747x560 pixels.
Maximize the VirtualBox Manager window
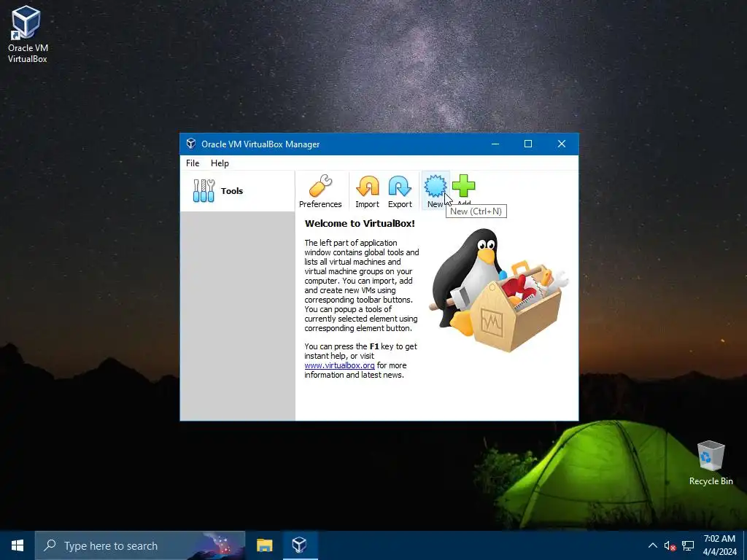tap(528, 144)
